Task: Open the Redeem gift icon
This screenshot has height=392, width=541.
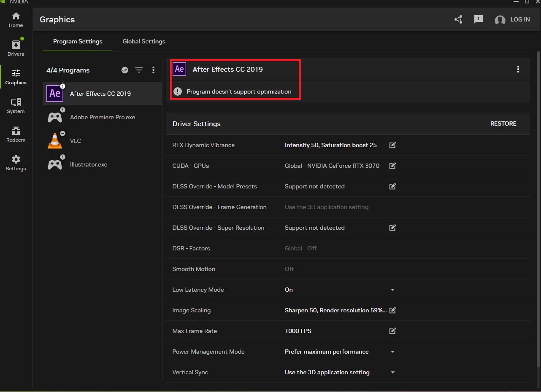Action: click(16, 134)
